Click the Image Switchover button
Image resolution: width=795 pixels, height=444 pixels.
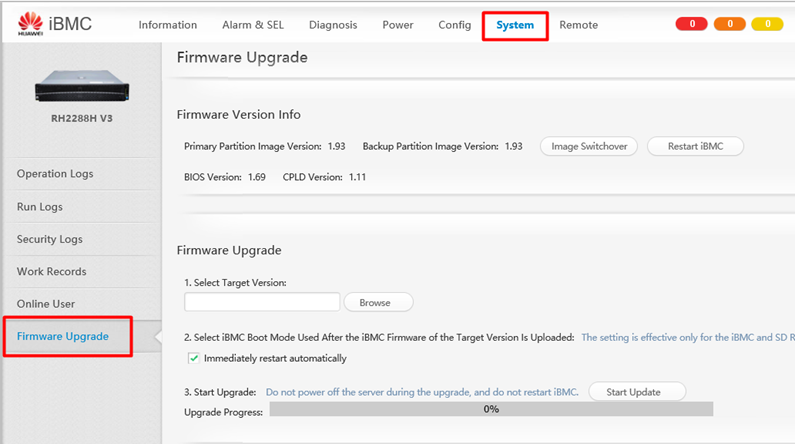pyautogui.click(x=589, y=146)
